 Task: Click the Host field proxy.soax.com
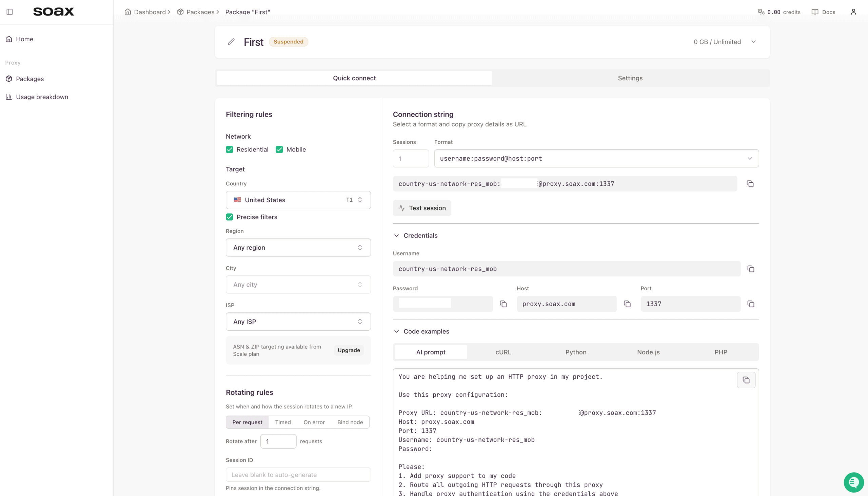tap(567, 304)
